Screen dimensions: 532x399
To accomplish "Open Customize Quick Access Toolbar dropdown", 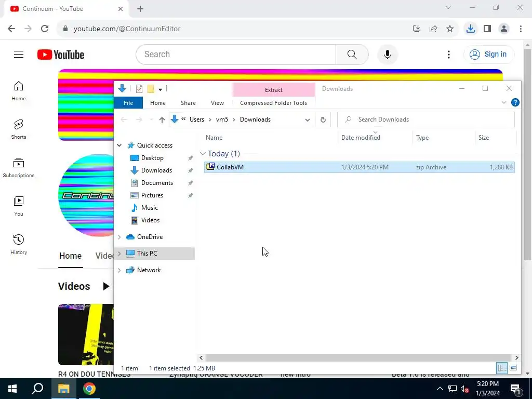I will (x=160, y=89).
